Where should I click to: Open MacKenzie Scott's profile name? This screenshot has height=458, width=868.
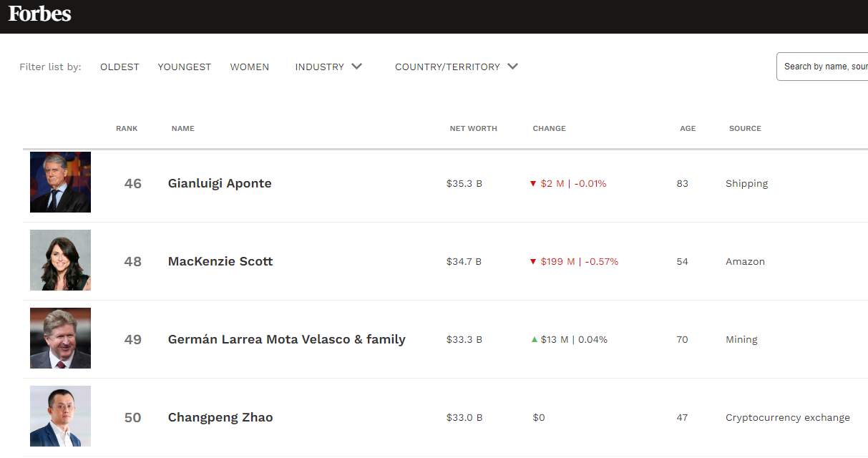point(220,261)
